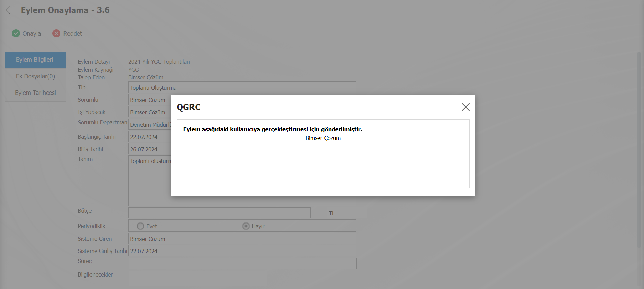Viewport: 644px width, 289px height.
Task: Click the red Reddet cross icon
Action: pos(56,33)
